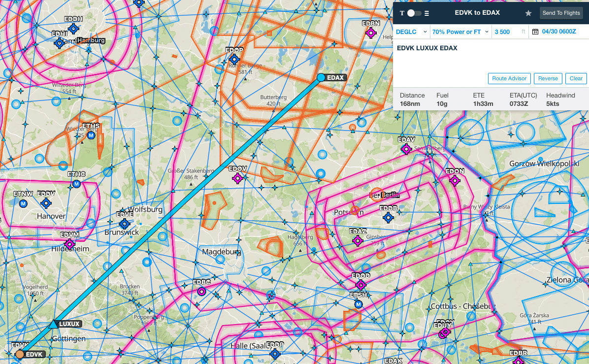589x364 pixels.
Task: Select the EDDV Hanover airport icon
Action: click(46, 203)
